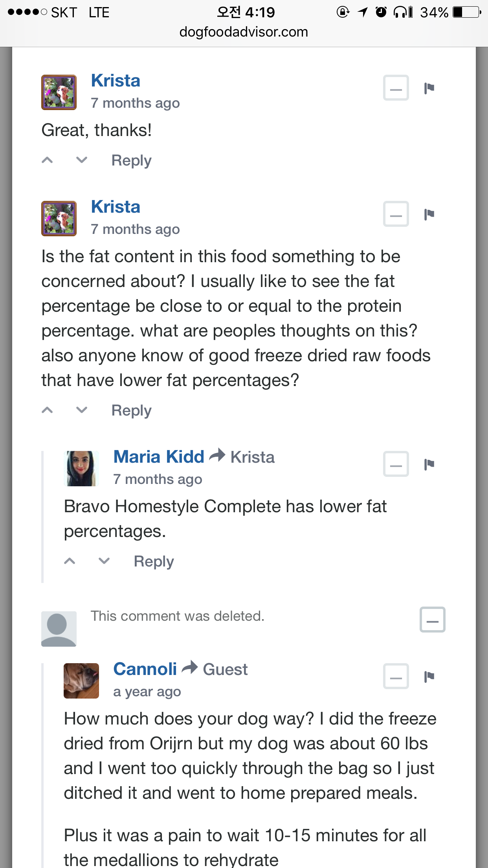Open Cannoli's profile name link
The image size is (488, 868).
145,669
